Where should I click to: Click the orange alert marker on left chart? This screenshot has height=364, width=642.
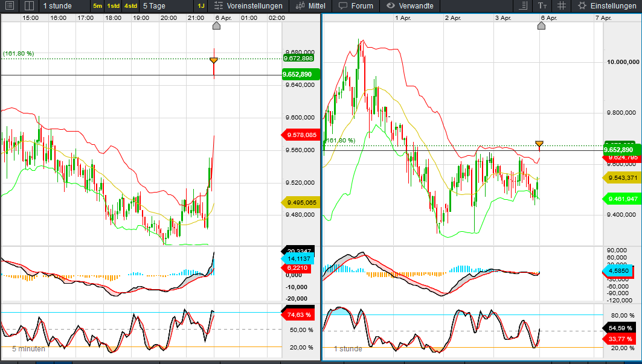click(214, 60)
